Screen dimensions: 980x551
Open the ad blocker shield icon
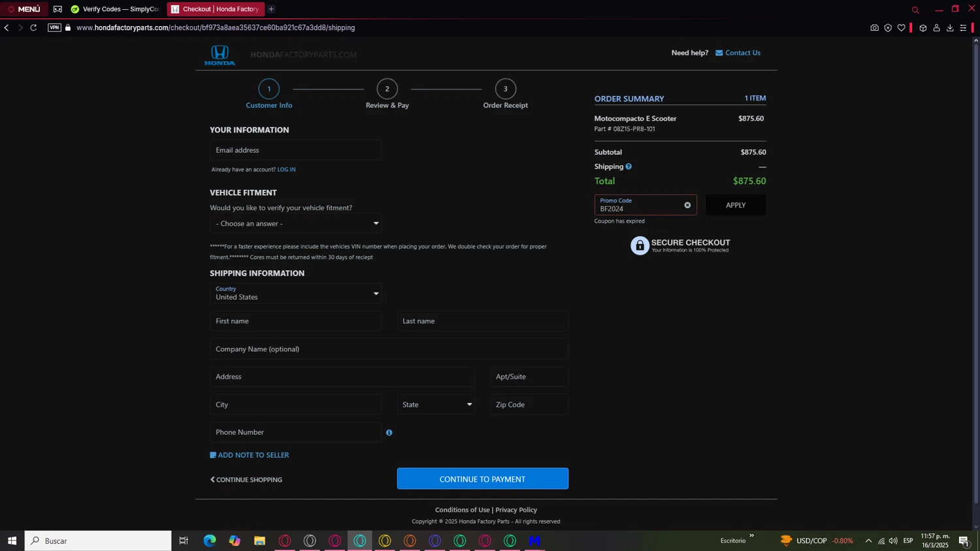click(888, 27)
